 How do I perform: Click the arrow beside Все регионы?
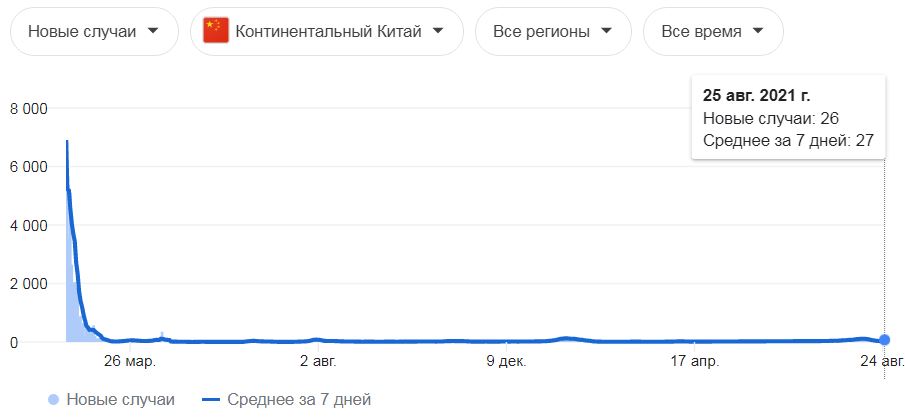[x=606, y=31]
